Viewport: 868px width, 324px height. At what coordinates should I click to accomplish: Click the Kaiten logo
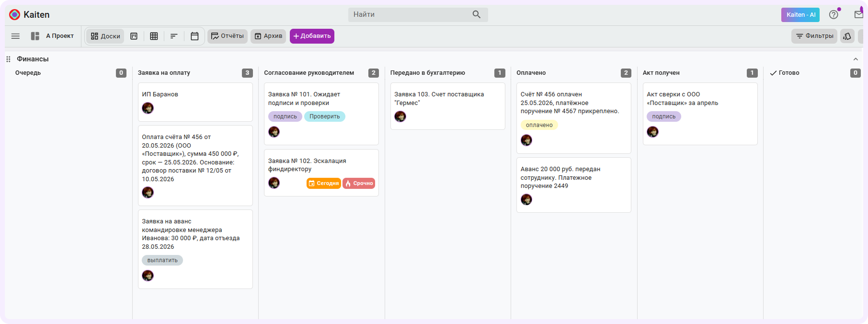(x=29, y=14)
